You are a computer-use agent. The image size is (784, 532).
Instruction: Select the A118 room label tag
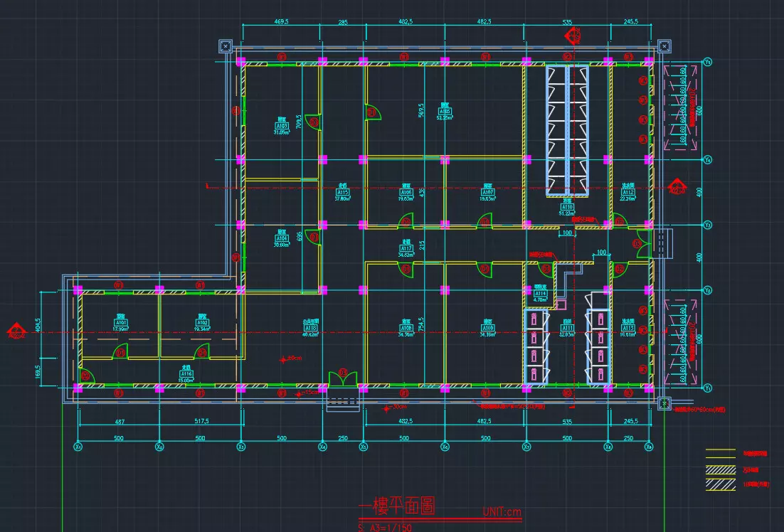click(x=310, y=328)
